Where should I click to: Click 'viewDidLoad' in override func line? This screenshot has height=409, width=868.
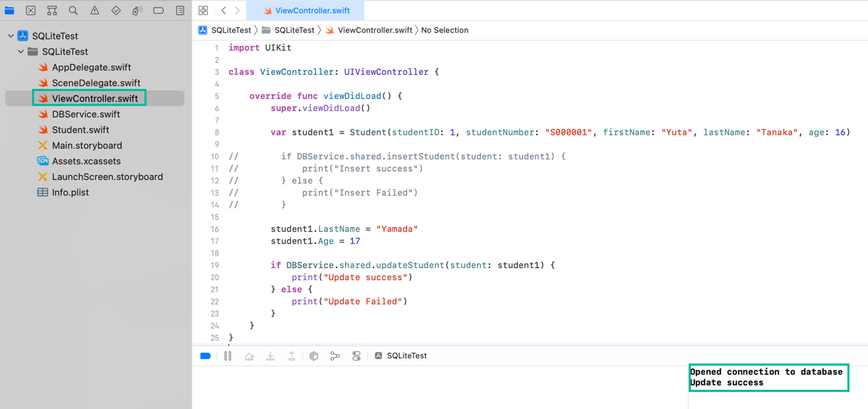[352, 96]
